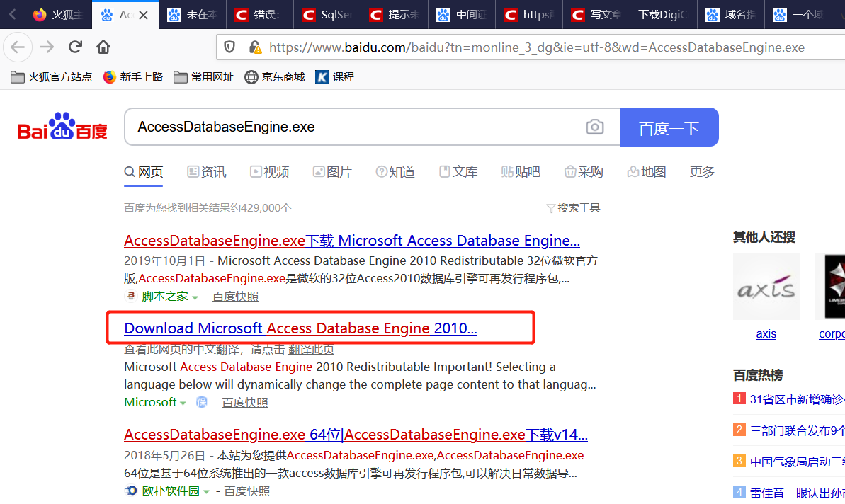This screenshot has height=504, width=845.
Task: Open the 课程 bookmark
Action: 335,77
